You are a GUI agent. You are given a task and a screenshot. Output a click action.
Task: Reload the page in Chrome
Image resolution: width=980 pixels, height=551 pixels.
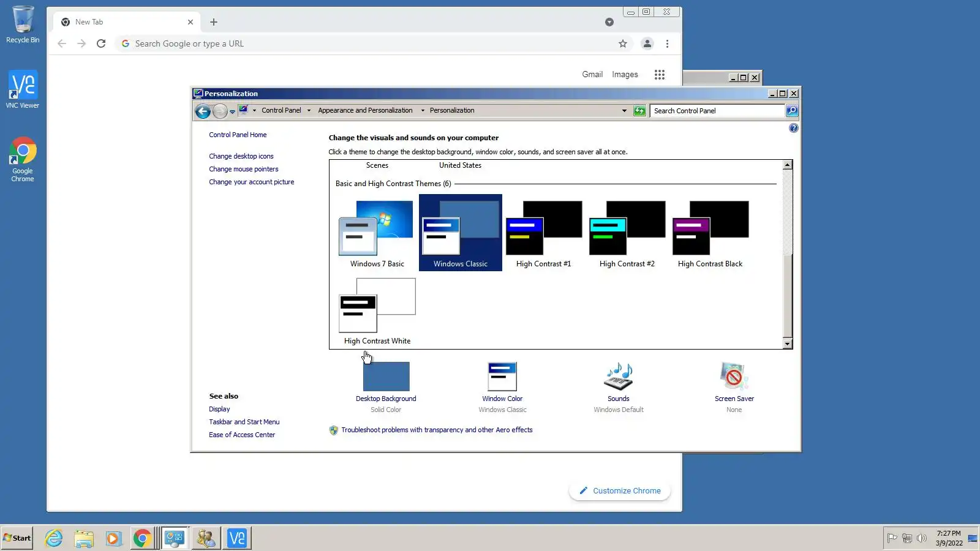101,43
